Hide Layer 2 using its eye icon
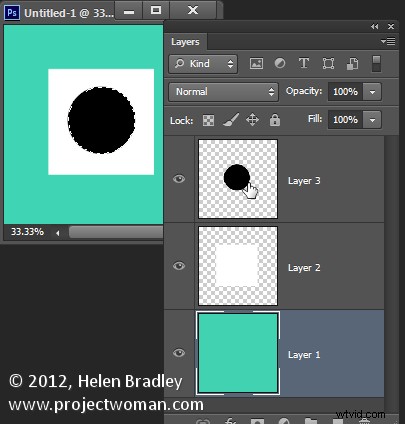The image size is (405, 424). (x=179, y=266)
